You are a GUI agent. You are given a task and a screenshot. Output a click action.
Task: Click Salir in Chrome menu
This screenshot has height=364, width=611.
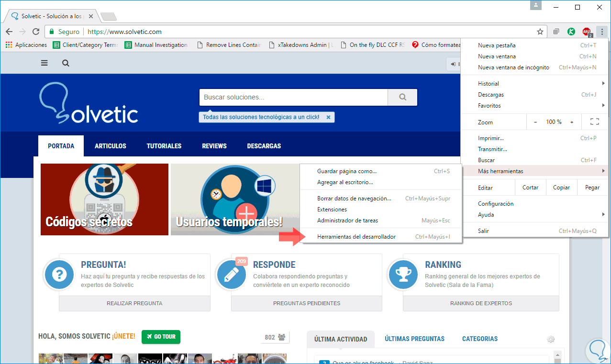(534, 231)
